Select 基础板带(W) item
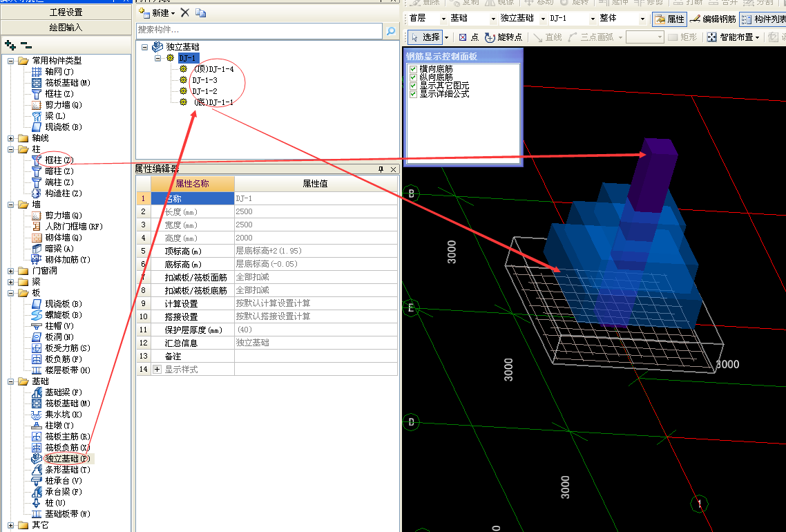 (x=61, y=514)
